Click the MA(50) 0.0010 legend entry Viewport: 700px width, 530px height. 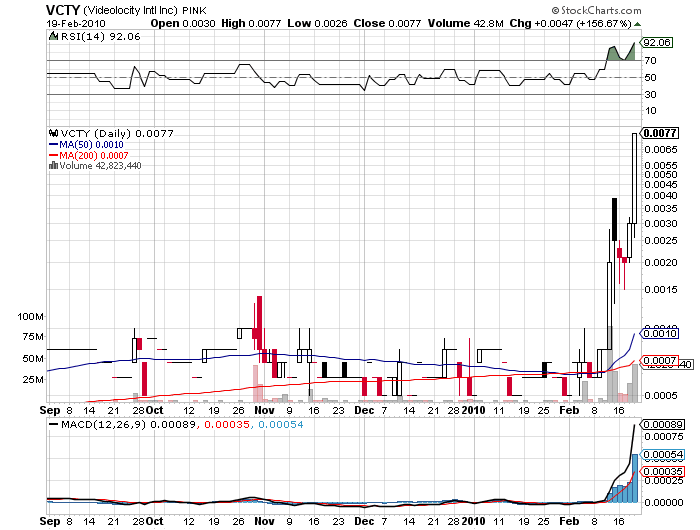91,145
